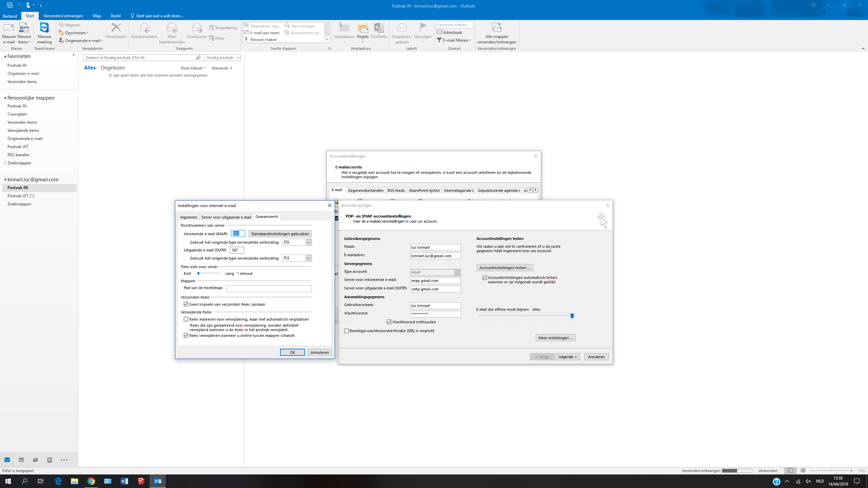Image resolution: width=868 pixels, height=488 pixels.
Task: Click the Uitgaande e-mail (SMTP) port field
Action: (237, 250)
